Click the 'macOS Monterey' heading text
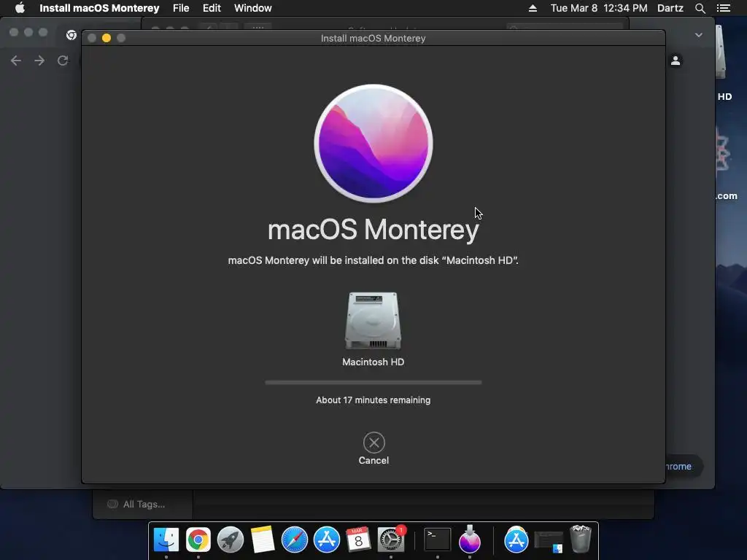 click(x=373, y=230)
